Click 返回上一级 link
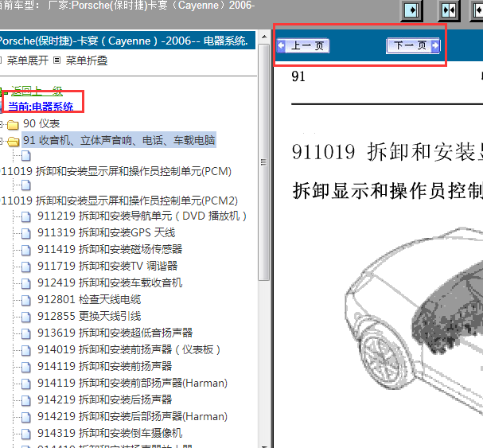The width and height of the screenshot is (483, 448). coord(37,91)
